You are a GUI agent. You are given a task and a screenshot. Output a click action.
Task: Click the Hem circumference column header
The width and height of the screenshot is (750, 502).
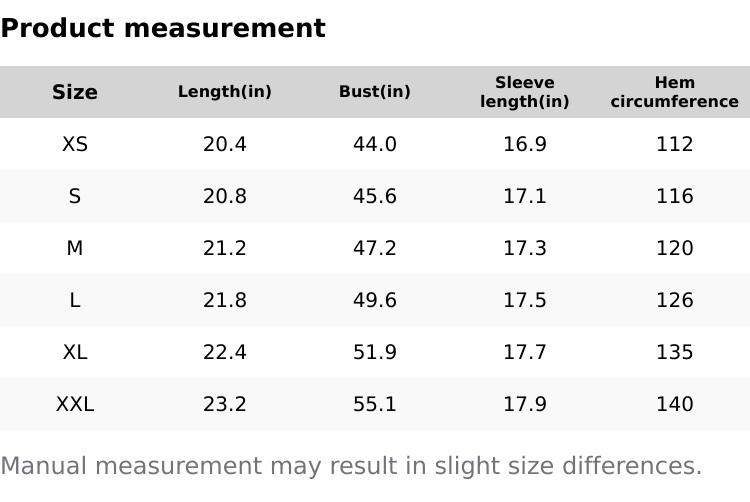pos(675,92)
